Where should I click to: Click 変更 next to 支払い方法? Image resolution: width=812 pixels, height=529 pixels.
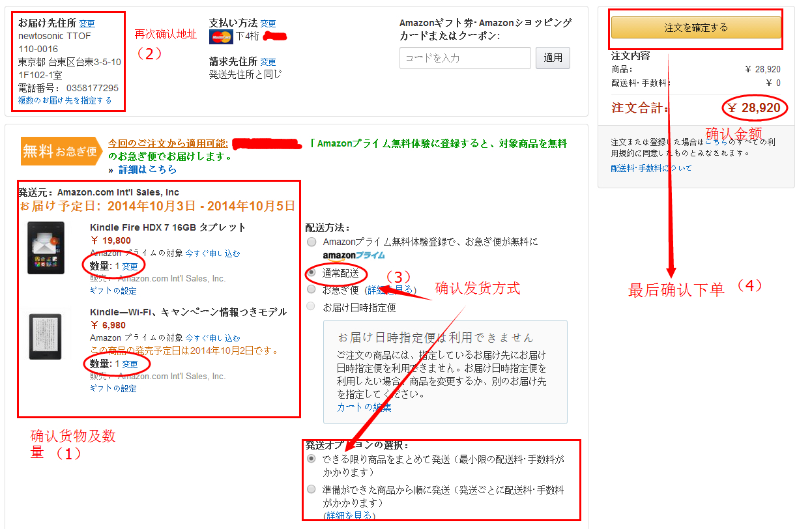pos(268,23)
